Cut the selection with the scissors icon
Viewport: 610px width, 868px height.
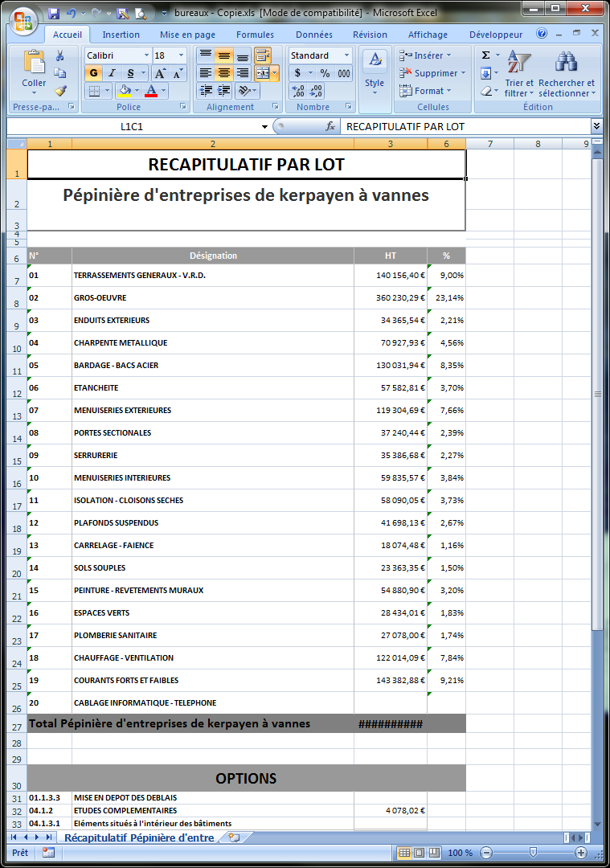click(59, 55)
